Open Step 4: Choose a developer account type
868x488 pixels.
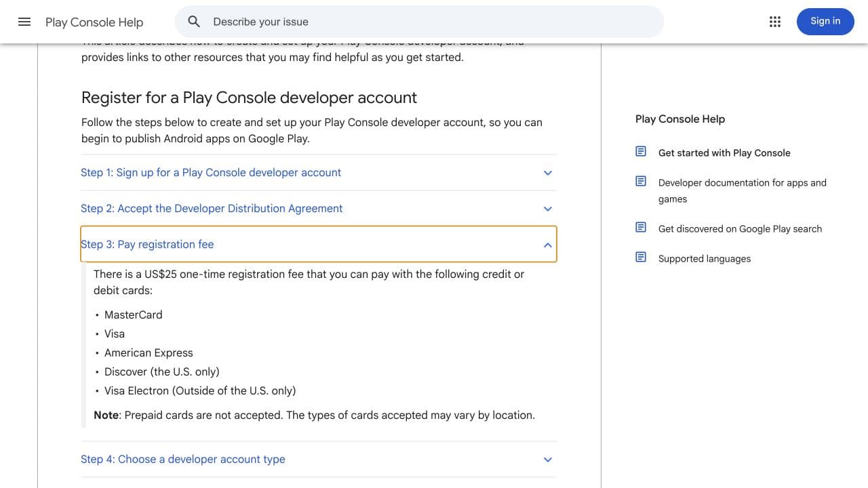318,460
